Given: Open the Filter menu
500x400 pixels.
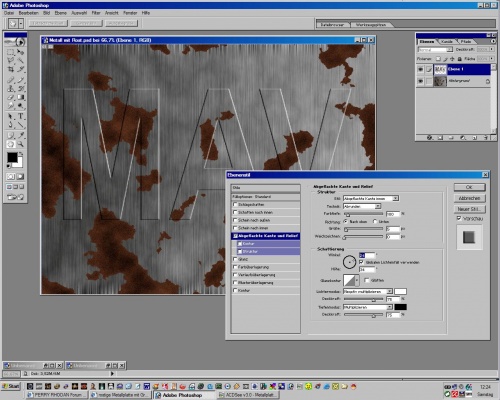Looking at the screenshot, I should [x=96, y=13].
